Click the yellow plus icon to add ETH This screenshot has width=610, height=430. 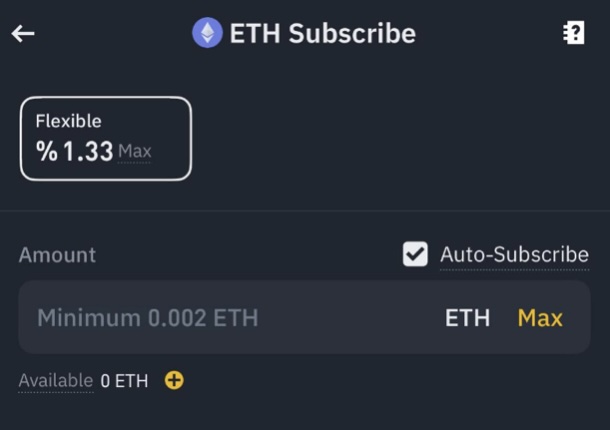point(174,380)
